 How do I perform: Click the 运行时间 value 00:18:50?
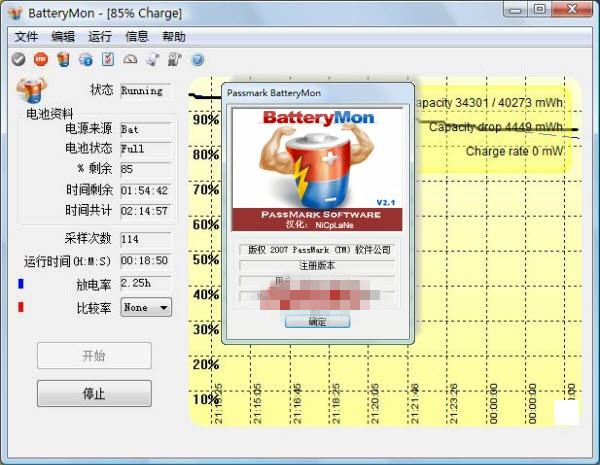click(x=145, y=261)
